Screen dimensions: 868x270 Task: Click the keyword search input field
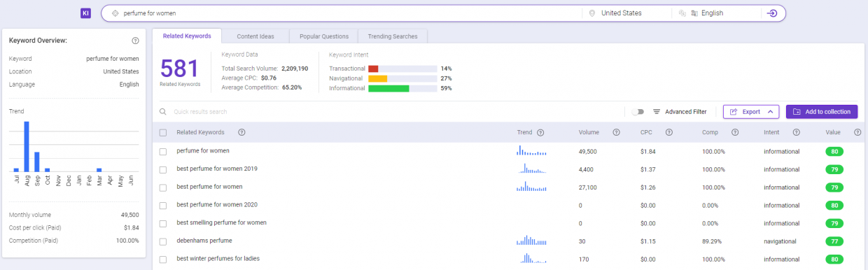point(350,13)
